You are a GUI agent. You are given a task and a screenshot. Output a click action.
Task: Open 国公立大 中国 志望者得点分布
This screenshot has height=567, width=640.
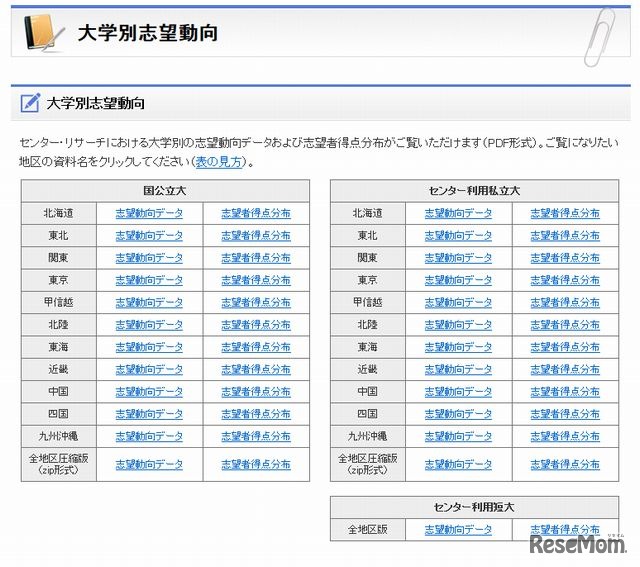pyautogui.click(x=256, y=392)
